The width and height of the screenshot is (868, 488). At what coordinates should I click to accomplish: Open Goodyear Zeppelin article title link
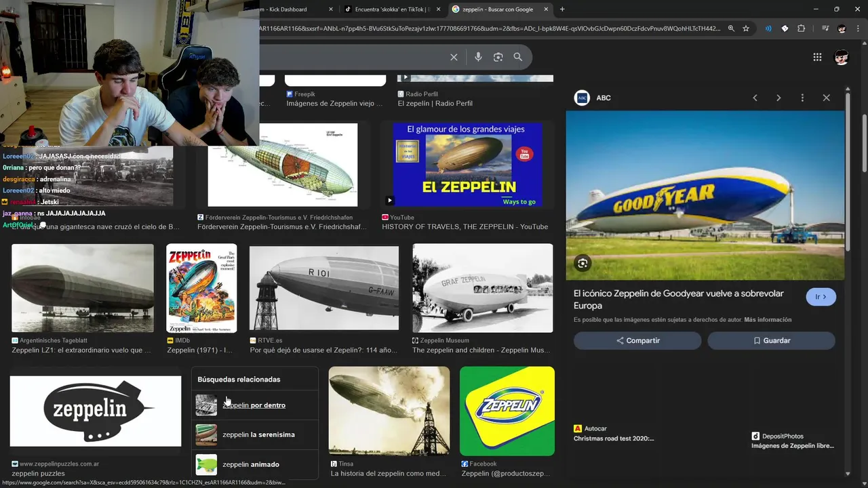point(678,300)
